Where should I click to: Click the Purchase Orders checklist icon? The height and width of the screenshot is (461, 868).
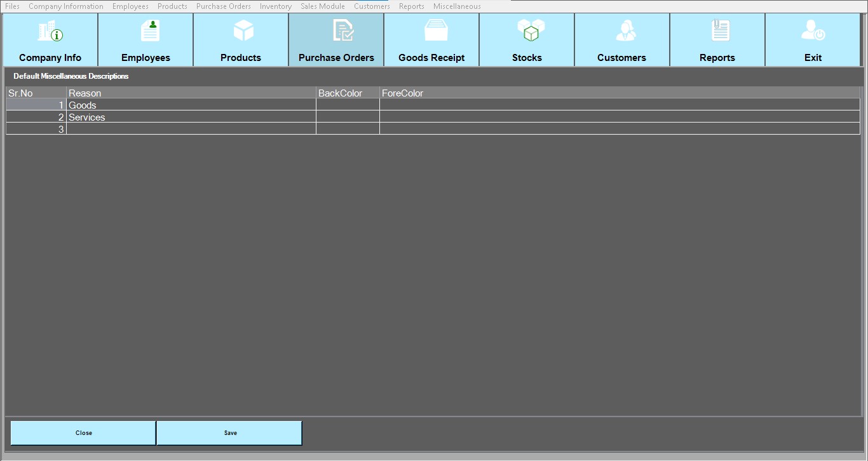343,31
